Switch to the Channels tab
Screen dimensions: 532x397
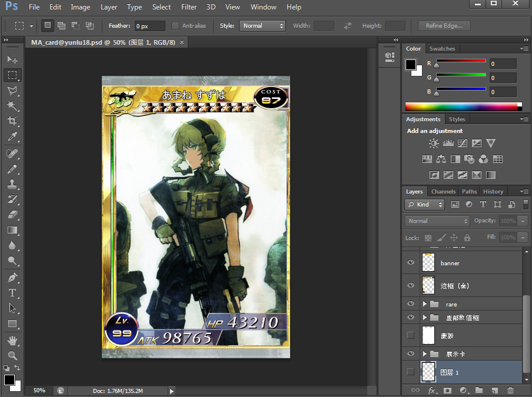pyautogui.click(x=443, y=192)
